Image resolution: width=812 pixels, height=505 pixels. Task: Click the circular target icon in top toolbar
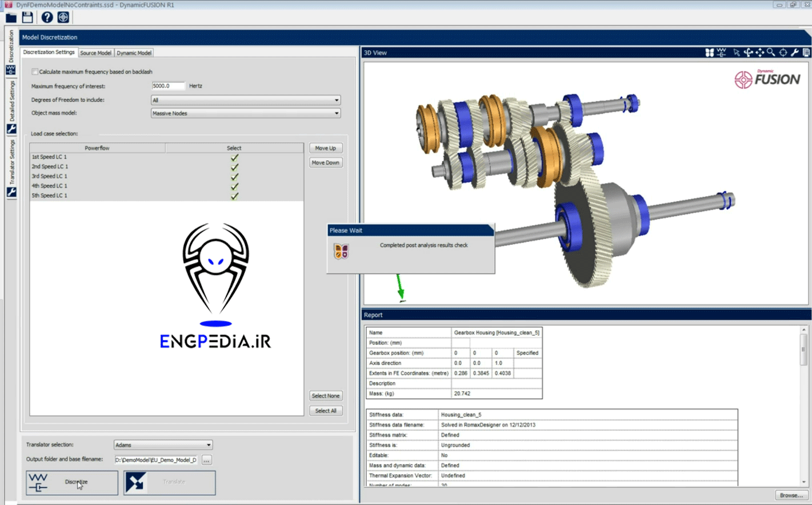[63, 17]
